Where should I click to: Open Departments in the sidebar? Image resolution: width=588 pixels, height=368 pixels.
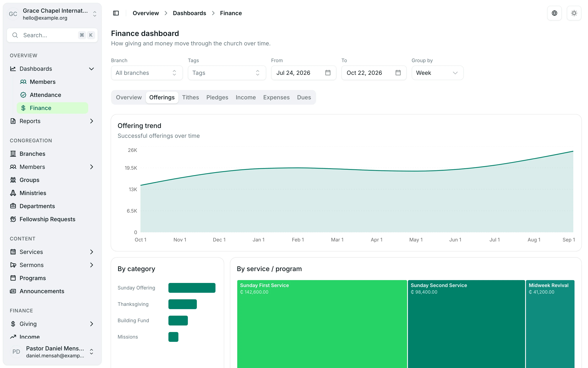(52, 206)
